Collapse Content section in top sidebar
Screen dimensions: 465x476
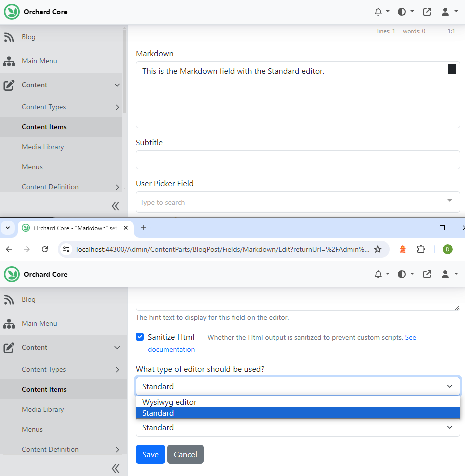[117, 85]
